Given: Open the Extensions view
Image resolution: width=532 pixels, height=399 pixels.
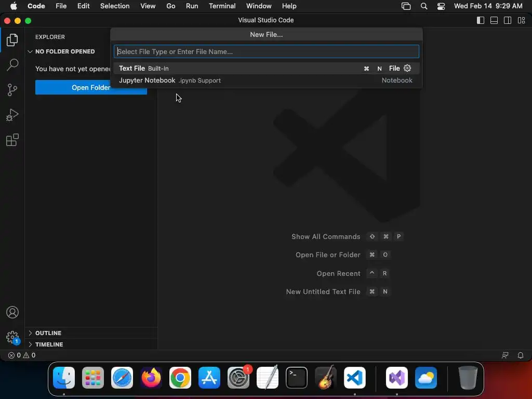Looking at the screenshot, I should pyautogui.click(x=12, y=140).
